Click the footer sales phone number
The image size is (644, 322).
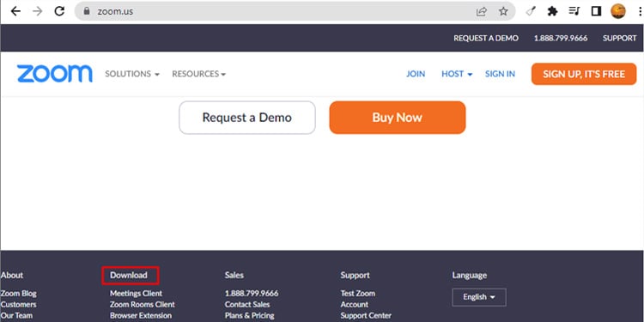[x=252, y=294]
